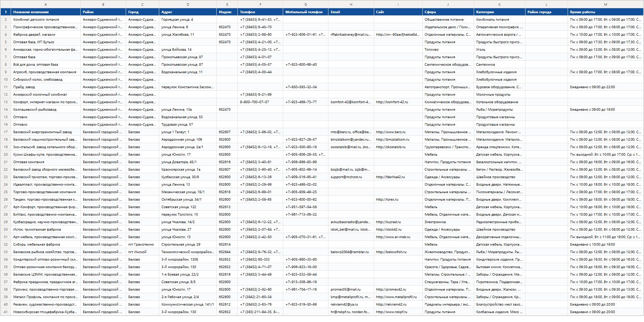Click the 'Email' header cell

[351, 12]
